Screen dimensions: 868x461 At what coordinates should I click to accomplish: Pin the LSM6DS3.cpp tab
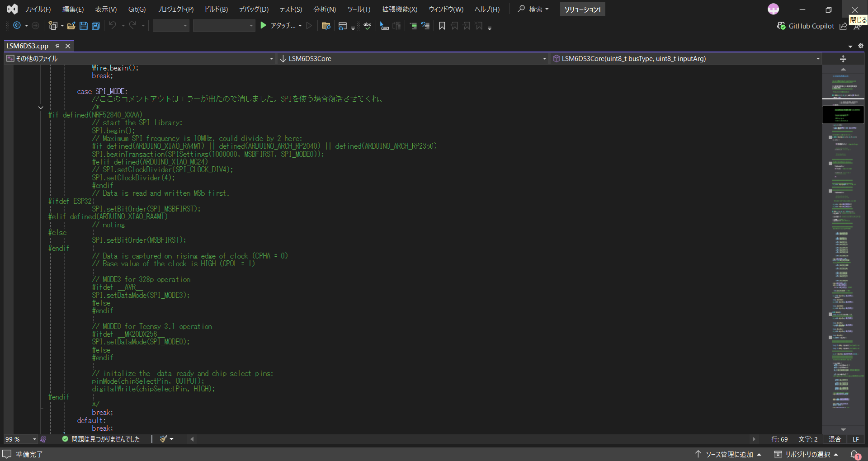(x=57, y=46)
